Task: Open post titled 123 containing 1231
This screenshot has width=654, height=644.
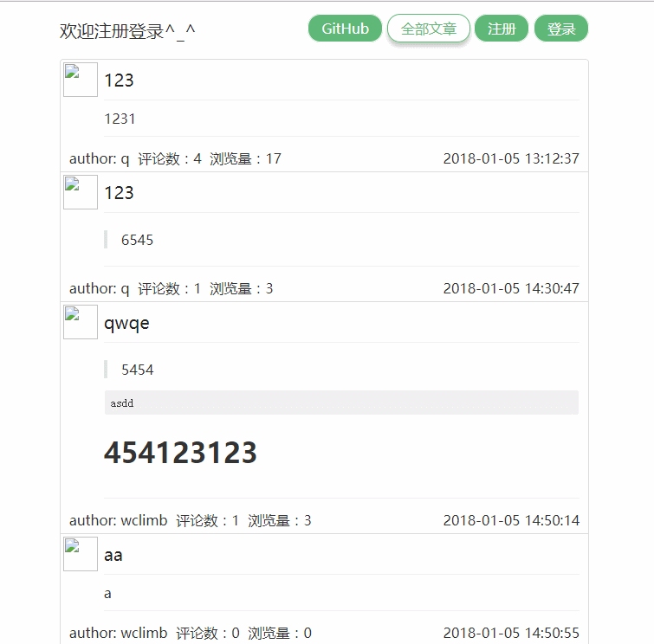Action: pos(119,80)
